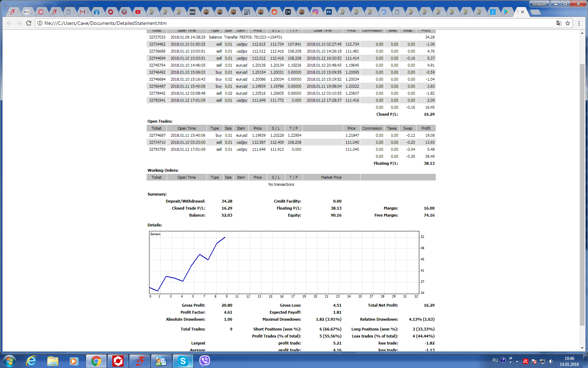The image size is (588, 368).
Task: Open the volume speaker control in tray
Action: click(551, 361)
